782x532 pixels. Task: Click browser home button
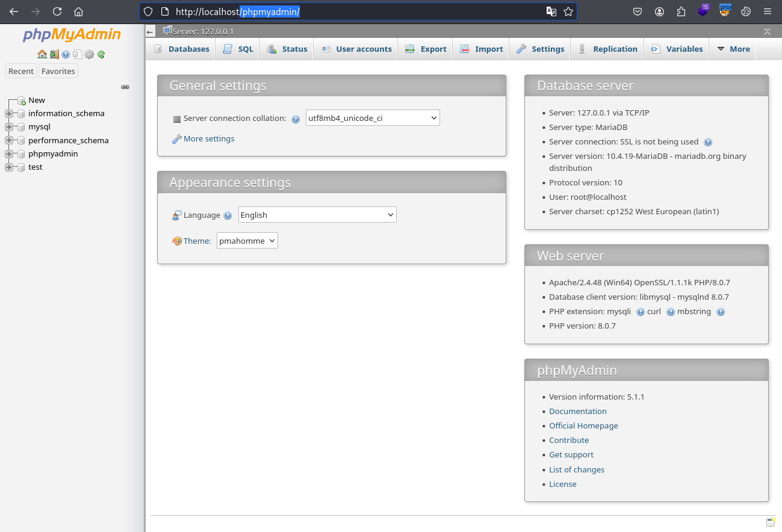coord(78,11)
